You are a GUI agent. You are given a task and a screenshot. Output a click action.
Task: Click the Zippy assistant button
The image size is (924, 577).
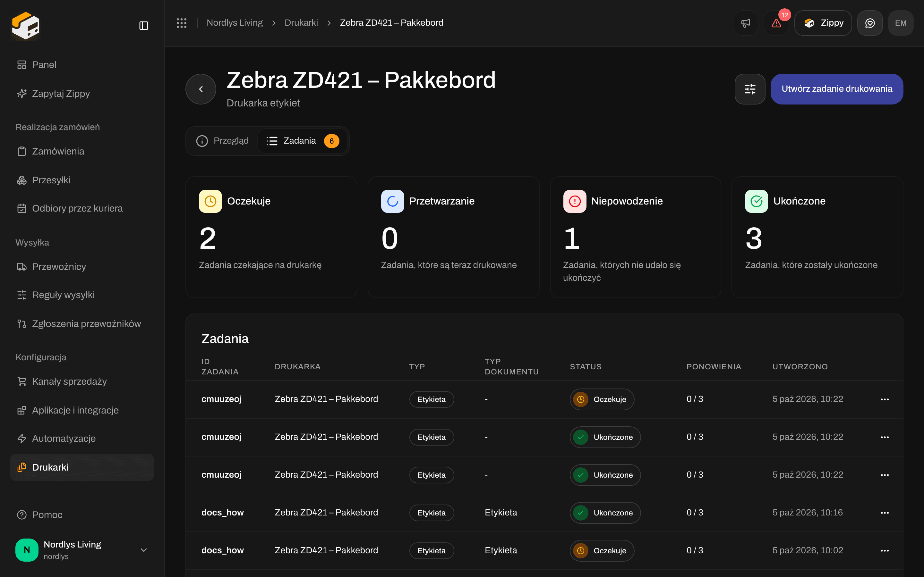point(823,23)
